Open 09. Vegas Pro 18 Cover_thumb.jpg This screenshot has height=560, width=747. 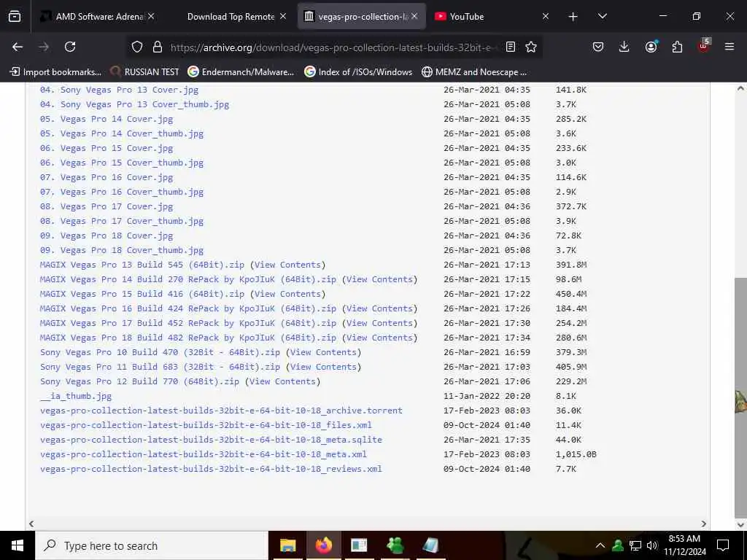[122, 250]
